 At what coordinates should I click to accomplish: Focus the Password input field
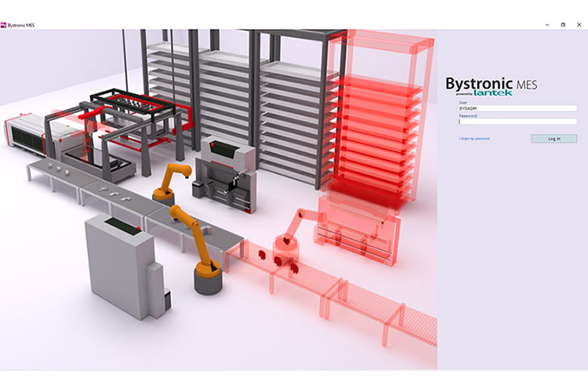pos(517,122)
